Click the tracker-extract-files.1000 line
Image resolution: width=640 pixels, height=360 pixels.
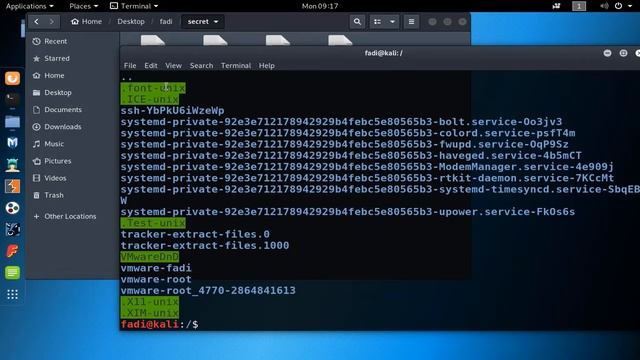coord(205,246)
